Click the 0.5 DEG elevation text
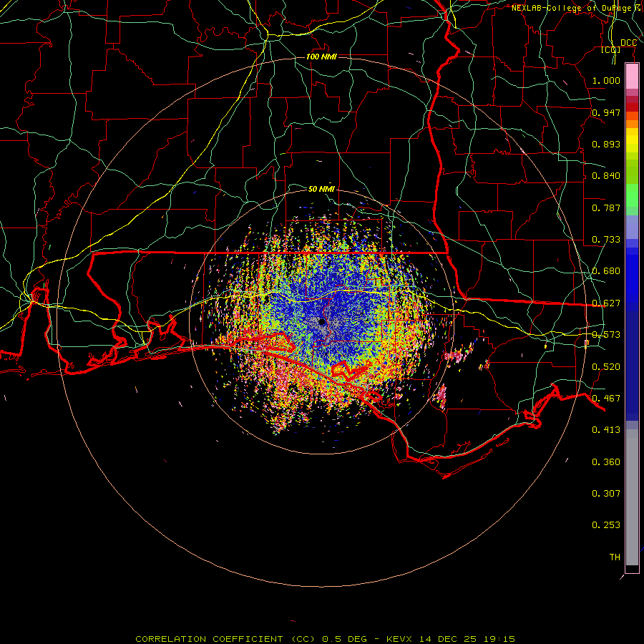This screenshot has width=644, height=644. tap(344, 639)
